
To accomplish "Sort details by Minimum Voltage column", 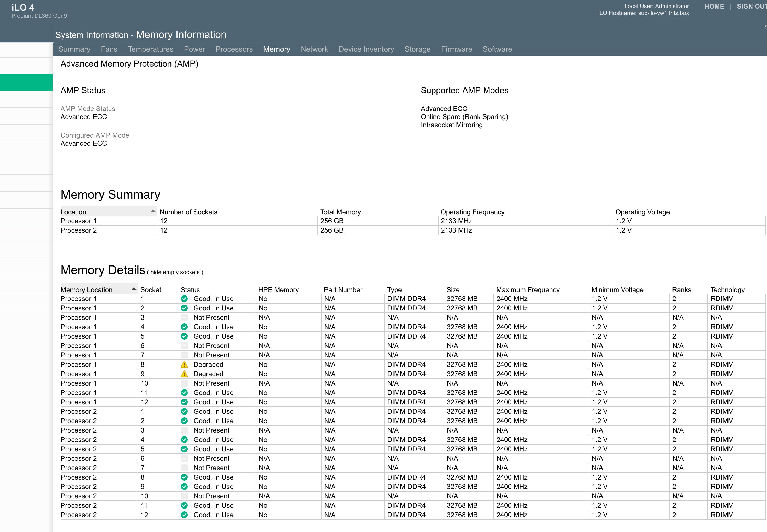I will click(617, 290).
